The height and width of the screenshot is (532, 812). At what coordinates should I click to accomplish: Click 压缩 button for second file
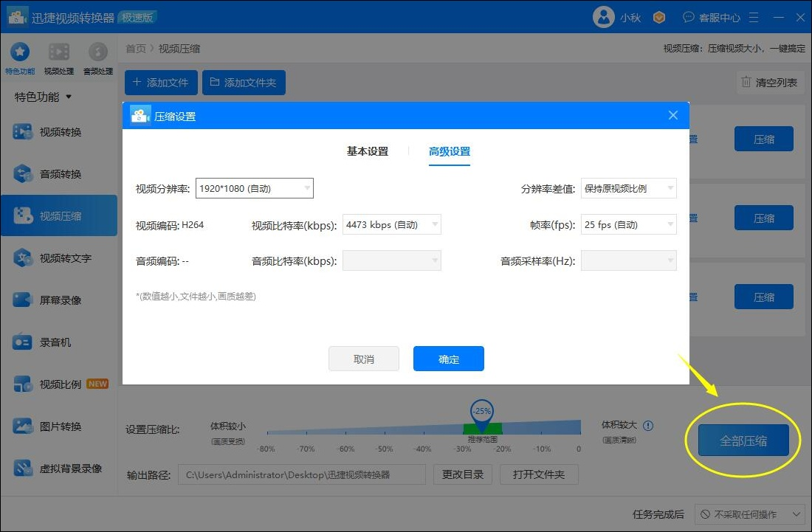(x=764, y=218)
